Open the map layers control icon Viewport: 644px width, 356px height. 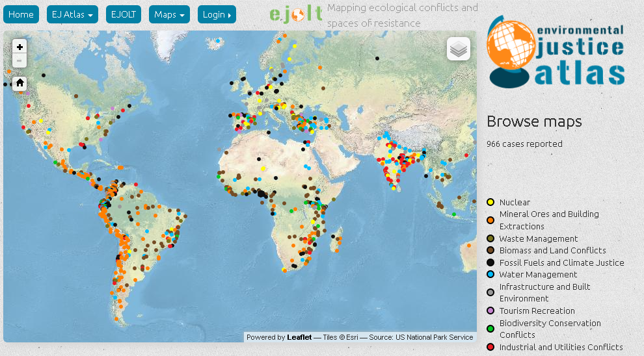click(x=459, y=49)
